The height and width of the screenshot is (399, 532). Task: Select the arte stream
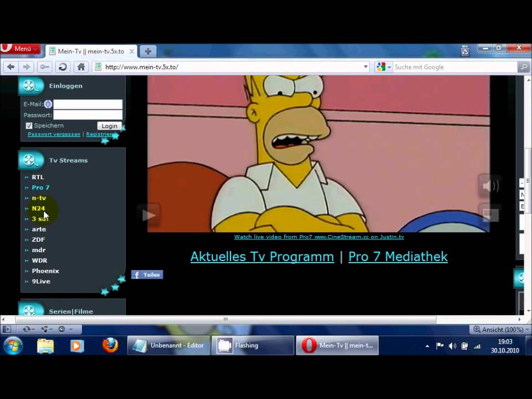[39, 229]
